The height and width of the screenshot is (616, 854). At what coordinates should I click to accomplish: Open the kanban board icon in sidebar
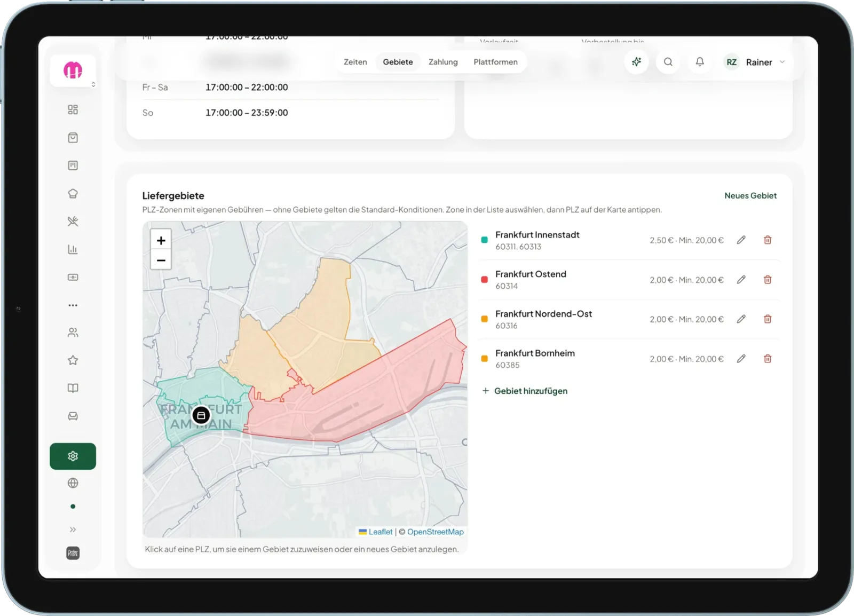point(73,165)
